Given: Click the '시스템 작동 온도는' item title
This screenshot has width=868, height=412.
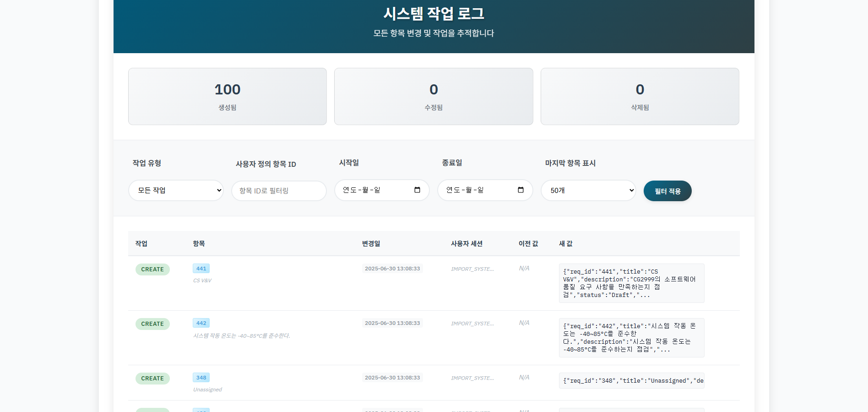Looking at the screenshot, I should tap(241, 335).
